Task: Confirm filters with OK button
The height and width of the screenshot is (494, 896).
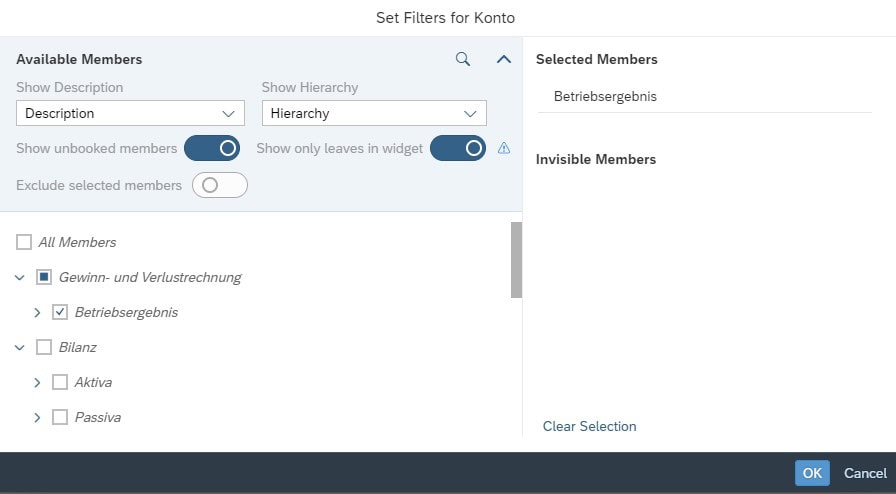Action: (812, 473)
